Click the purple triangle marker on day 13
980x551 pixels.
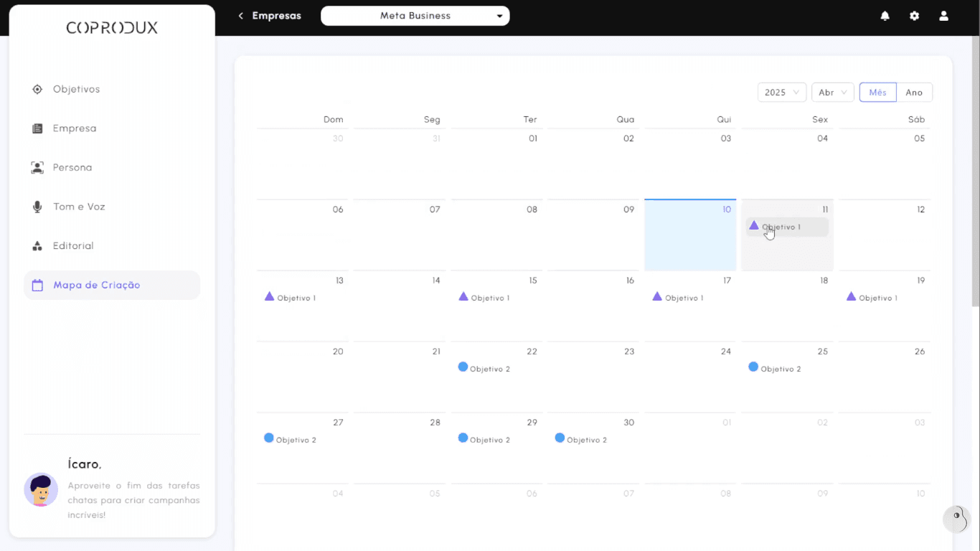(269, 296)
